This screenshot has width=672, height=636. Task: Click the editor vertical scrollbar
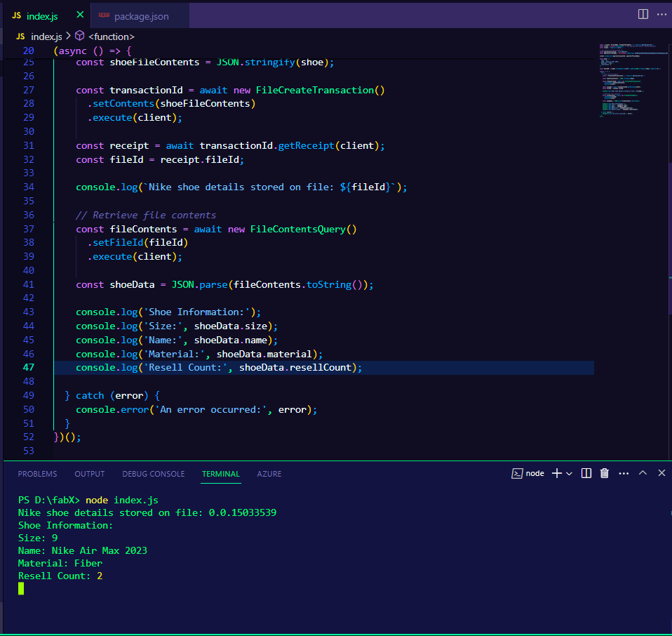pos(670,238)
